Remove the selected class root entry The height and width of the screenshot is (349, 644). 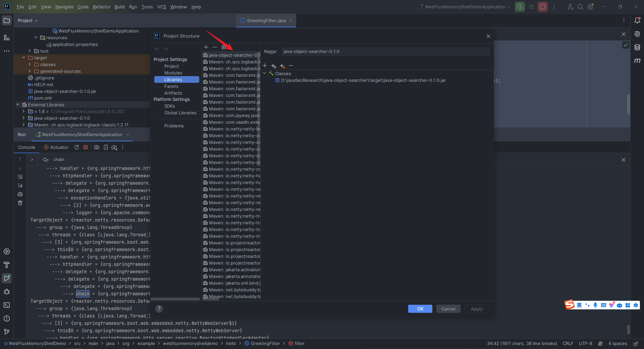pyautogui.click(x=291, y=66)
